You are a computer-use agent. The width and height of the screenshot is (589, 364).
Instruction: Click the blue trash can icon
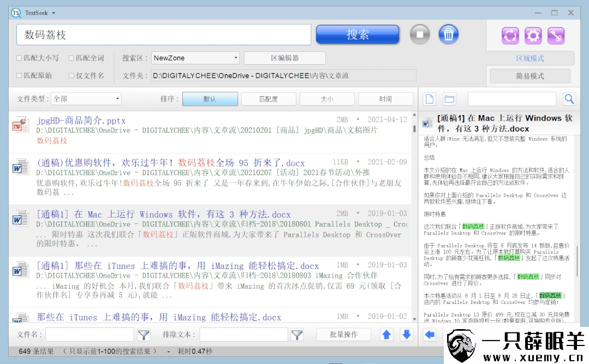[x=448, y=34]
